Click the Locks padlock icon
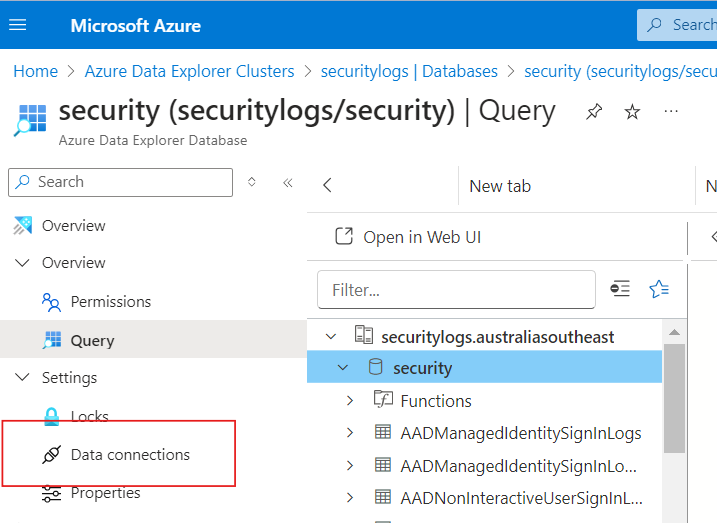The width and height of the screenshot is (717, 523). [52, 416]
